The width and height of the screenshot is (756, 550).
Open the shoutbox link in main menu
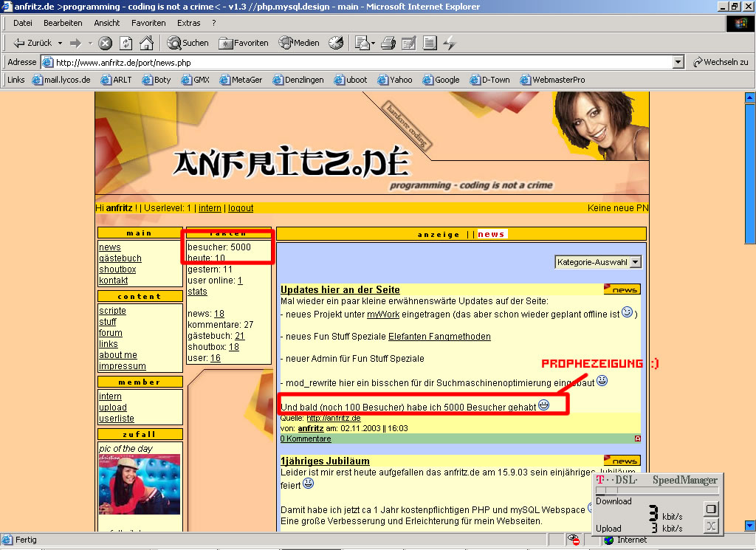click(x=117, y=269)
